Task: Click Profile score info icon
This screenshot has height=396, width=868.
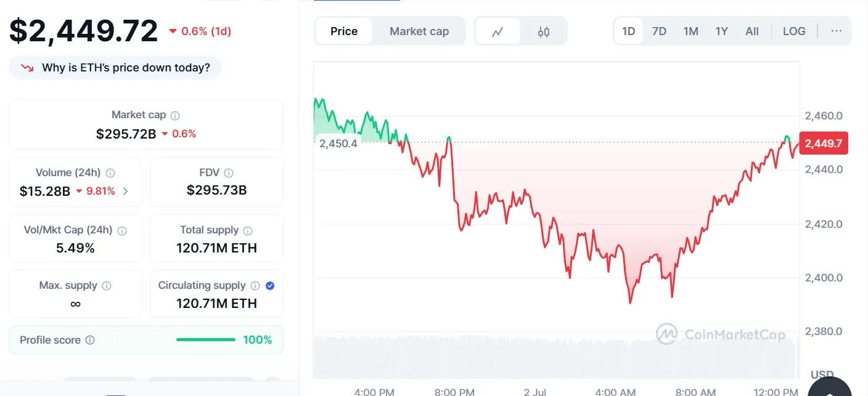Action: 90,340
